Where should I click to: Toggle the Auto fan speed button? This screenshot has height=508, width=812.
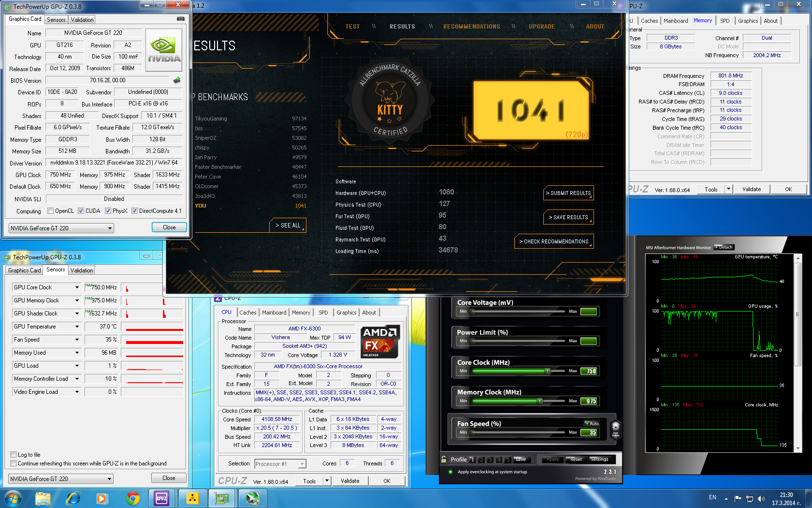tap(592, 423)
